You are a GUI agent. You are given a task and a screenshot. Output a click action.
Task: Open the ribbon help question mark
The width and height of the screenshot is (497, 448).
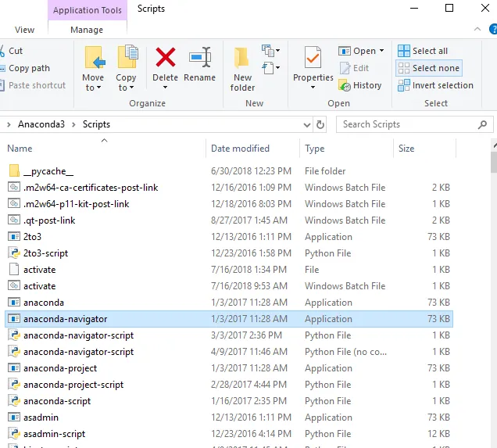(493, 29)
